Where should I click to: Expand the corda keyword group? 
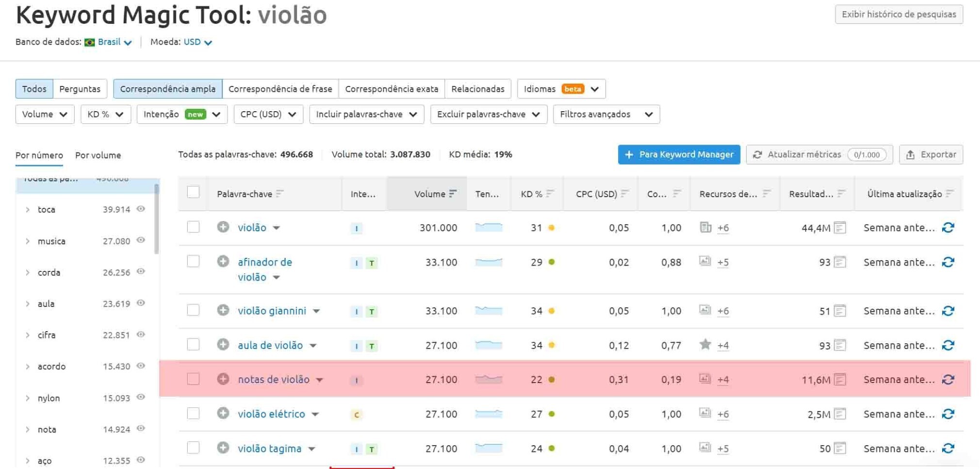tap(28, 273)
